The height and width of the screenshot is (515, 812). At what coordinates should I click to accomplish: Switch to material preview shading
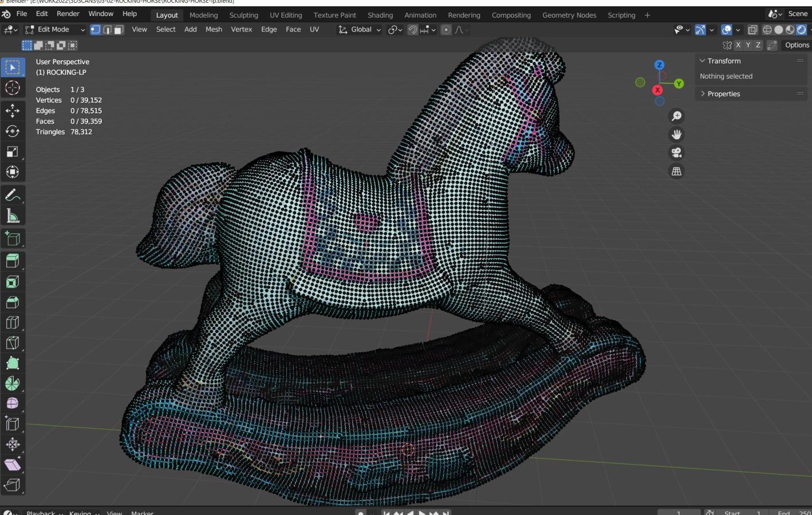[x=790, y=30]
